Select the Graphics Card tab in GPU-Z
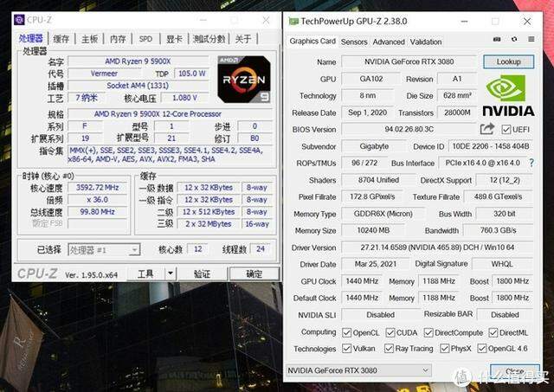Viewport: 554px width, 392px height. [312, 42]
